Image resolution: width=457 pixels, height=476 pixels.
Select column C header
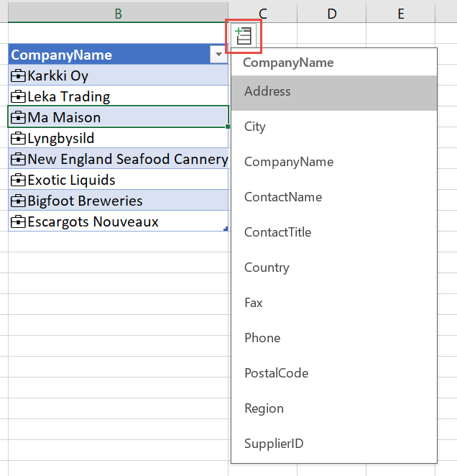263,14
